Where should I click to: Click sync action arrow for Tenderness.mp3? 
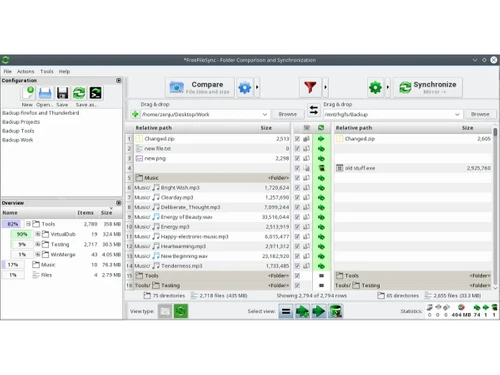click(x=321, y=266)
